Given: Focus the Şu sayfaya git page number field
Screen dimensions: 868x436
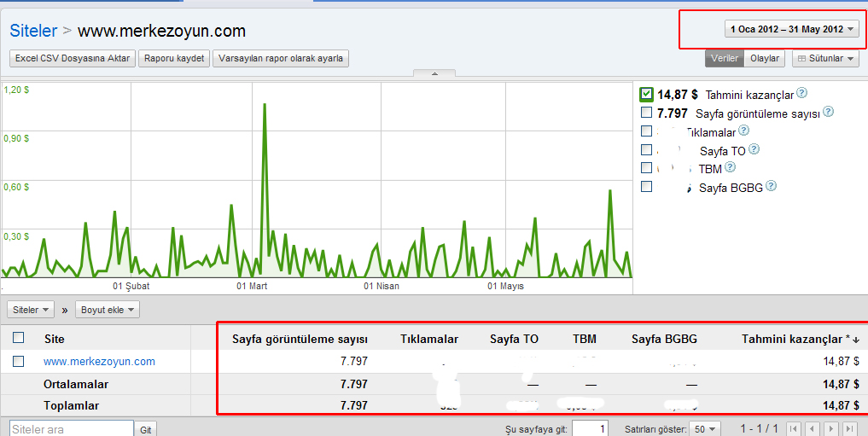Looking at the screenshot, I should tap(590, 429).
